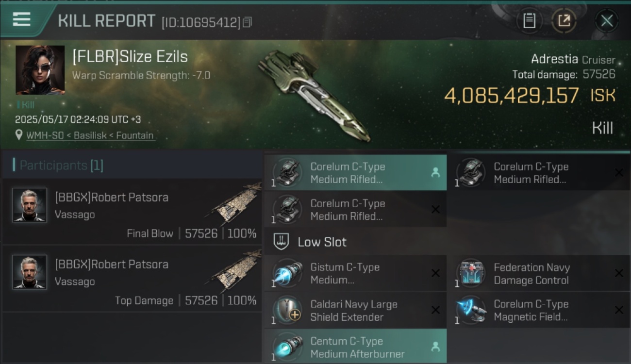Image resolution: width=631 pixels, height=364 pixels.
Task: Click person icon on highlighted Corelum Rifled item
Action: pos(435,173)
